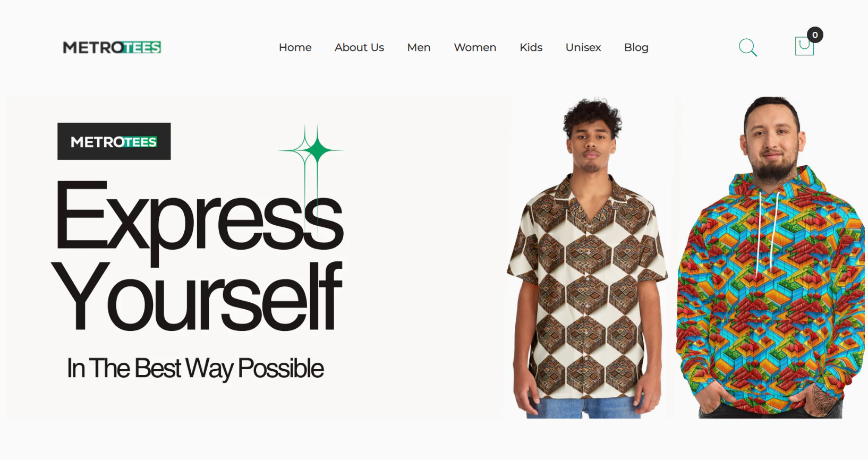Image resolution: width=868 pixels, height=460 pixels.
Task: Click the colorful hoodie model image
Action: coord(771,258)
